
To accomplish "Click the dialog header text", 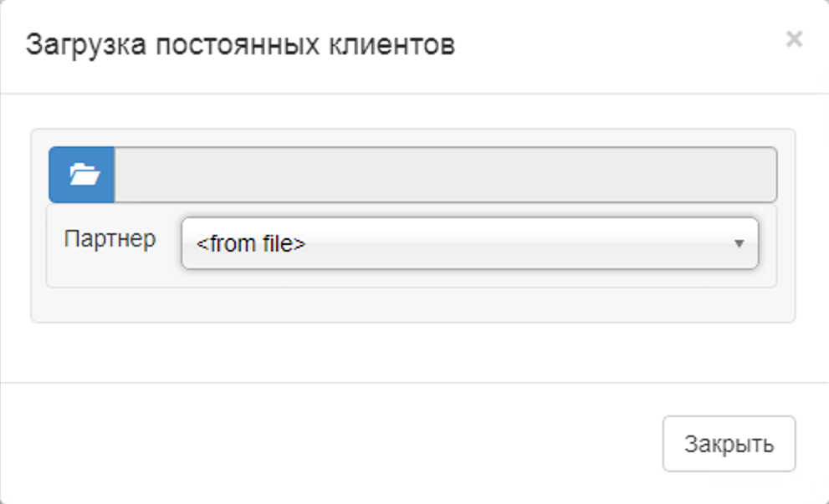I will tap(241, 44).
